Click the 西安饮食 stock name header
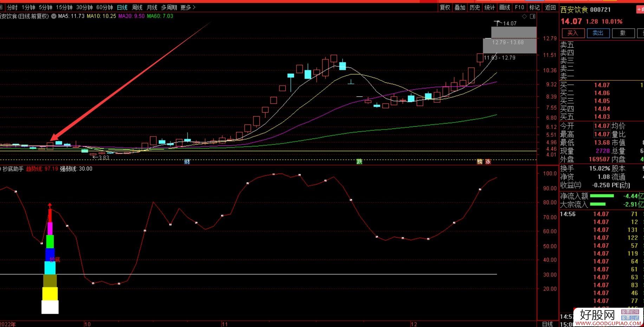The width and height of the screenshot is (644, 327). (574, 10)
